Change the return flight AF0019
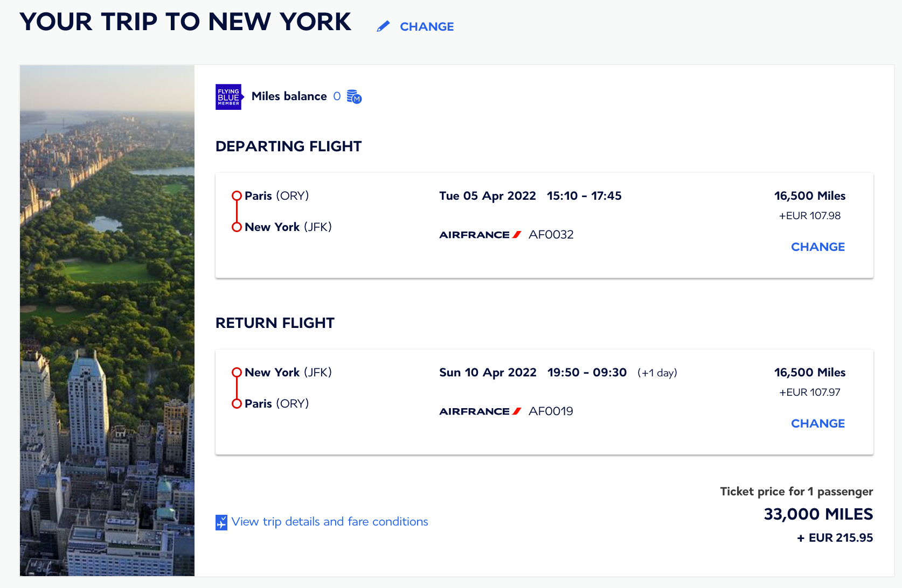The width and height of the screenshot is (902, 588). (818, 423)
